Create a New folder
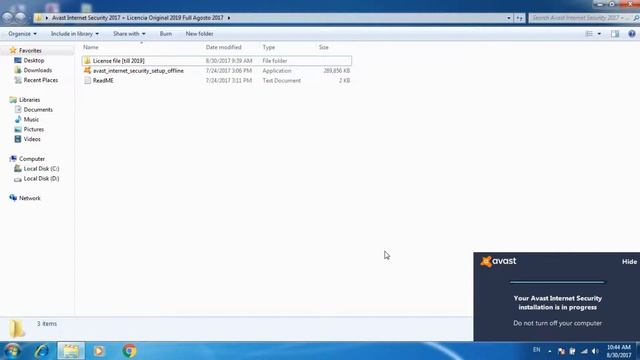This screenshot has width=640, height=360. pyautogui.click(x=199, y=34)
